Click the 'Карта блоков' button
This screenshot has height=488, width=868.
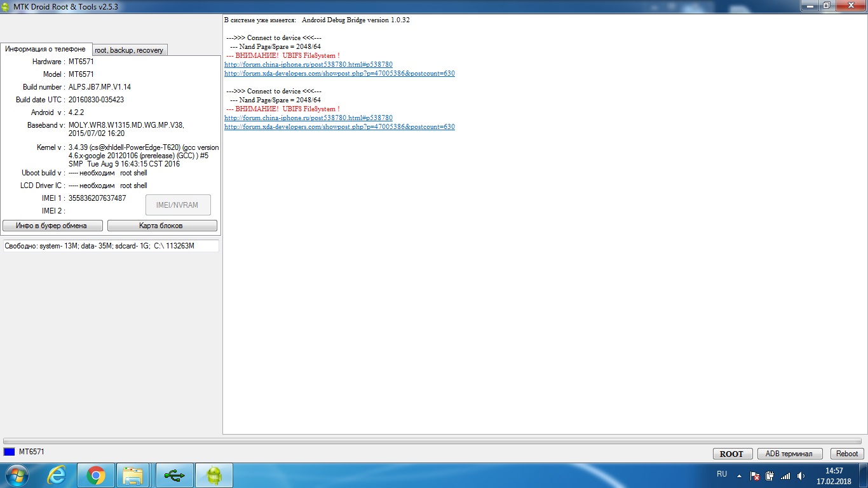click(161, 226)
